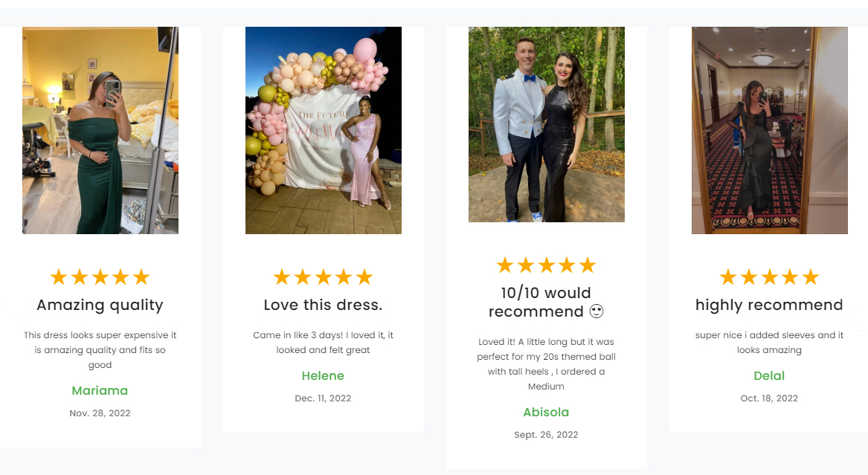The image size is (868, 475).
Task: Click review text about 20s themed ball
Action: pos(547,363)
